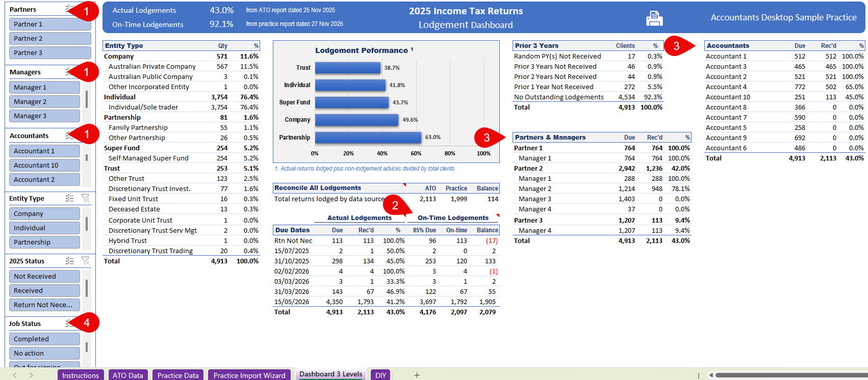Screen dimensions: 868x380
Task: Click the printer icon in the header
Action: click(654, 18)
